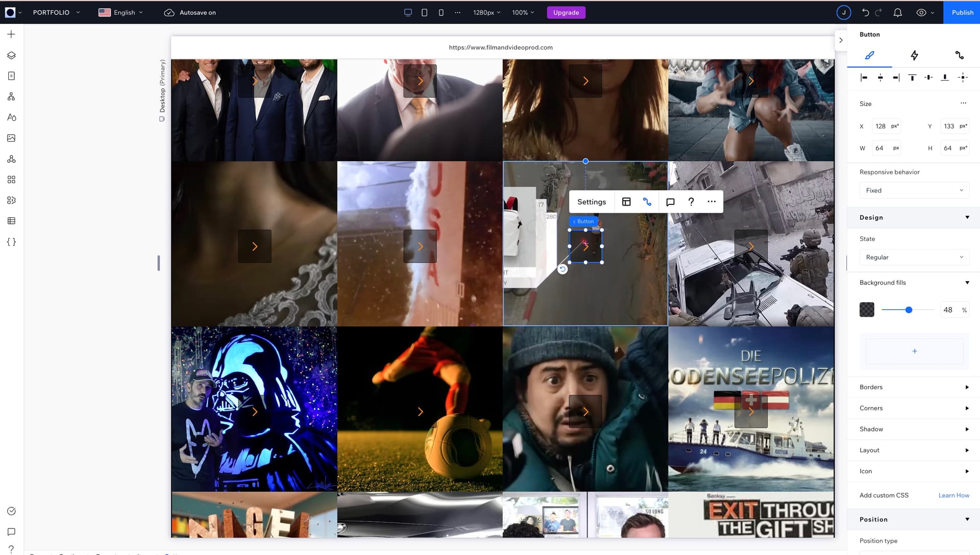The height and width of the screenshot is (555, 980).
Task: Align element to left edge
Action: (864, 78)
